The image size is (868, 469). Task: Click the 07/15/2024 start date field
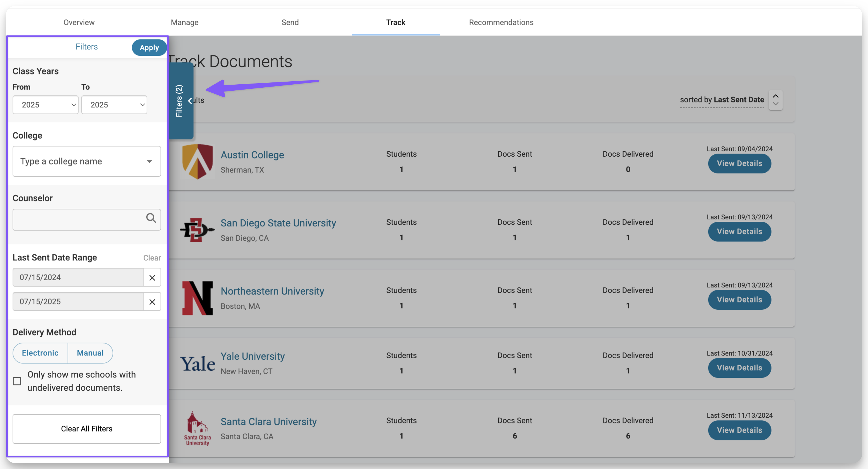(78, 277)
